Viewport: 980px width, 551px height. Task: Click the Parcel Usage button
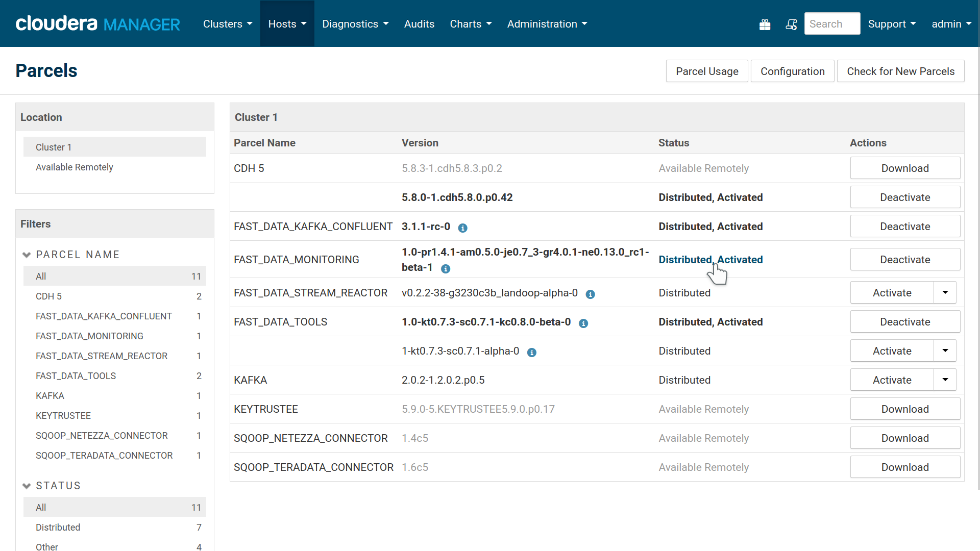[707, 71]
